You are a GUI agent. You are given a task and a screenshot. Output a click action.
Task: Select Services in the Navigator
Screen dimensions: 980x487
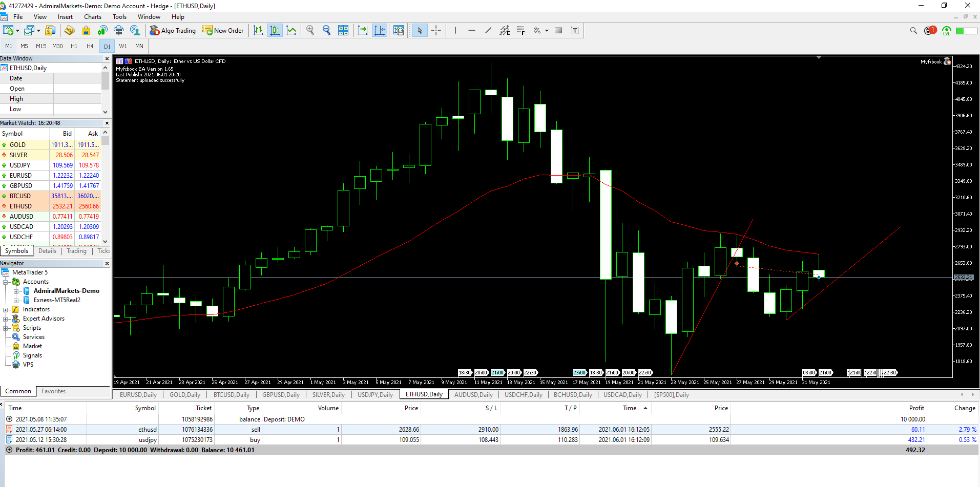[34, 337]
